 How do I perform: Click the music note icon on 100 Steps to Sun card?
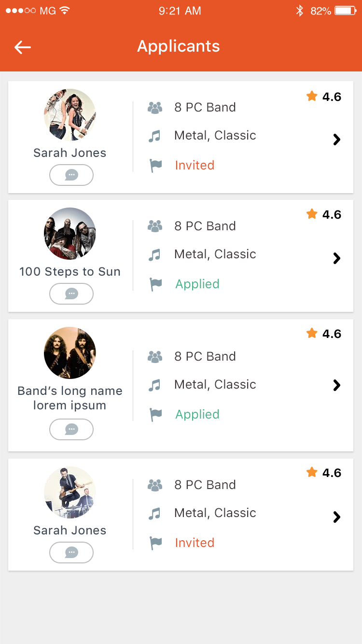154,254
